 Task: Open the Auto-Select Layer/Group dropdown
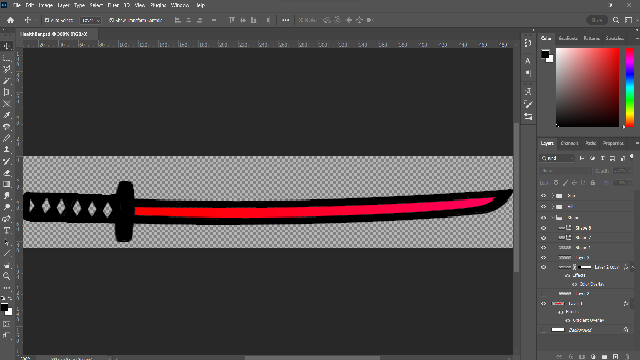pyautogui.click(x=90, y=20)
